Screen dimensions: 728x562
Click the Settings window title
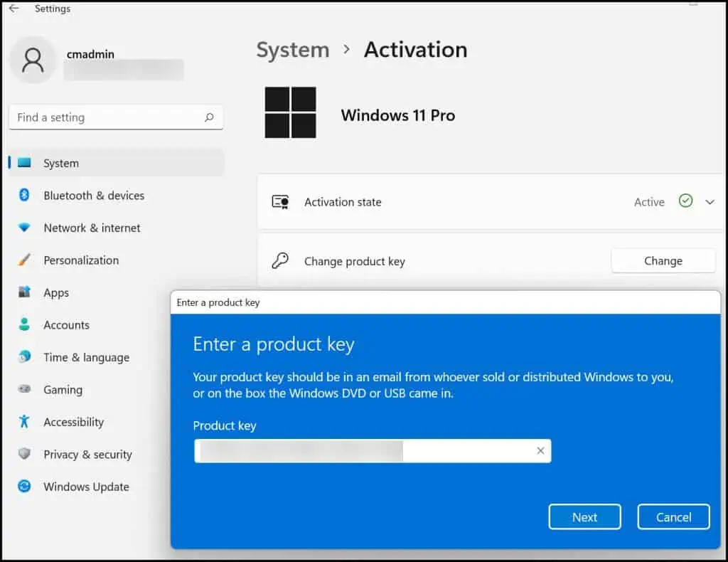tap(53, 9)
